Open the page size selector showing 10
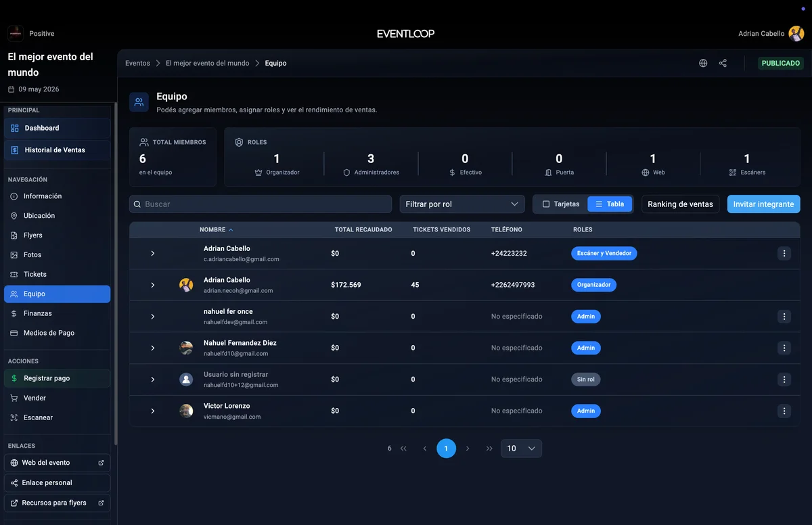Viewport: 812px width, 525px height. click(521, 448)
